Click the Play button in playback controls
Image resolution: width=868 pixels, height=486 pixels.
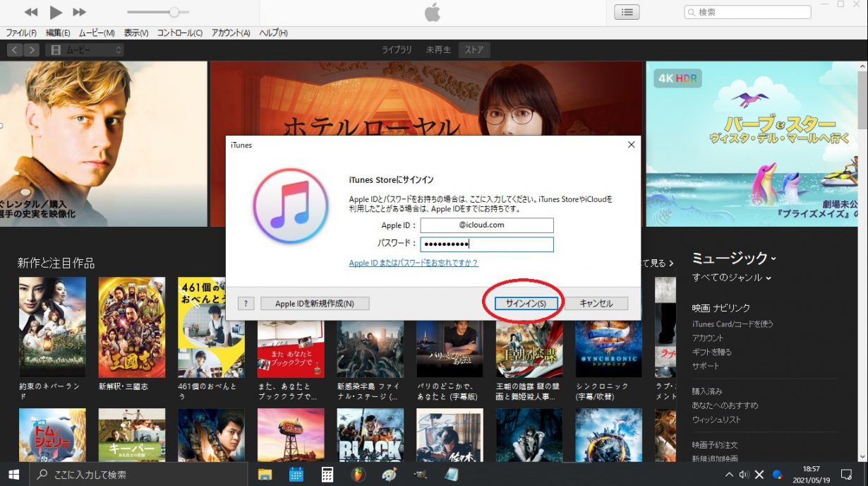[56, 12]
